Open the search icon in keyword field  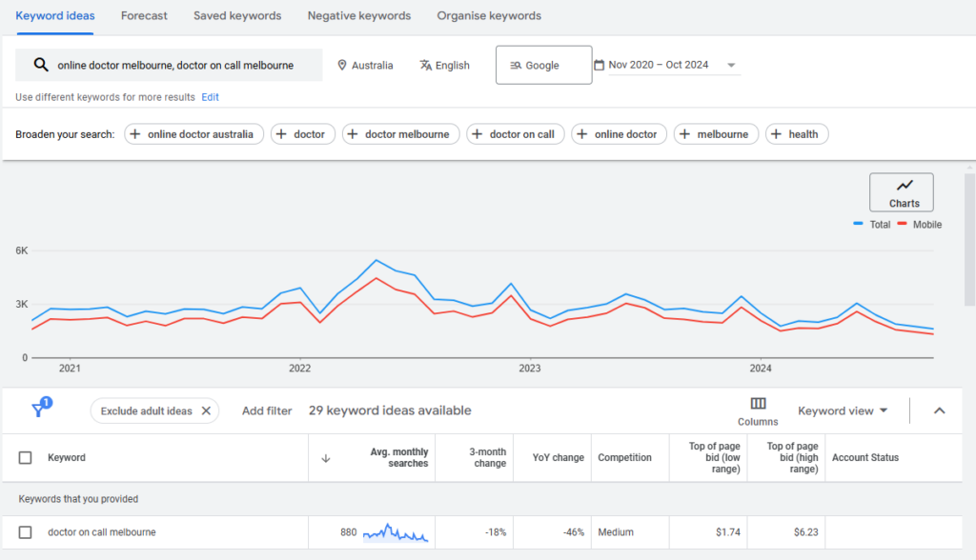39,64
